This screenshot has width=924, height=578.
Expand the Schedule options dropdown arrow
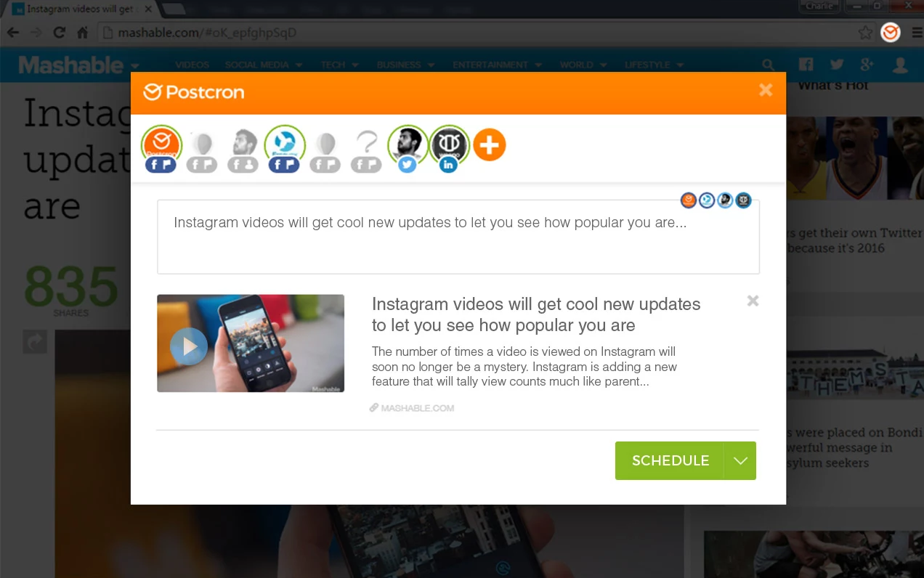(x=740, y=460)
